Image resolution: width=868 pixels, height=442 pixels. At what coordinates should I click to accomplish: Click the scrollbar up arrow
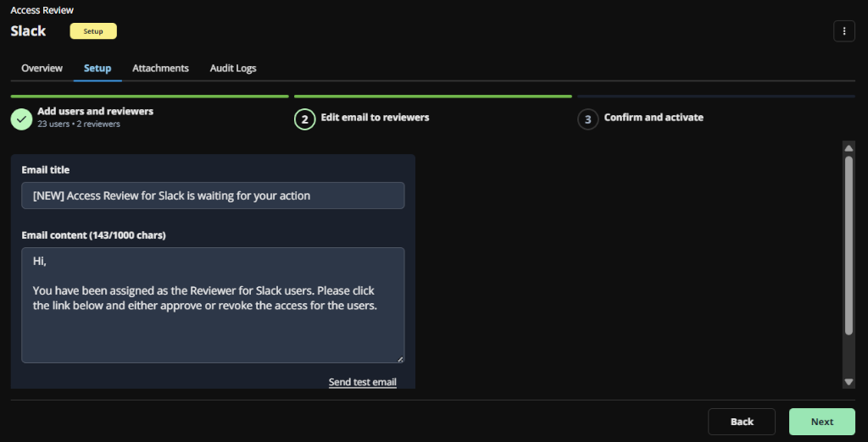pyautogui.click(x=849, y=147)
